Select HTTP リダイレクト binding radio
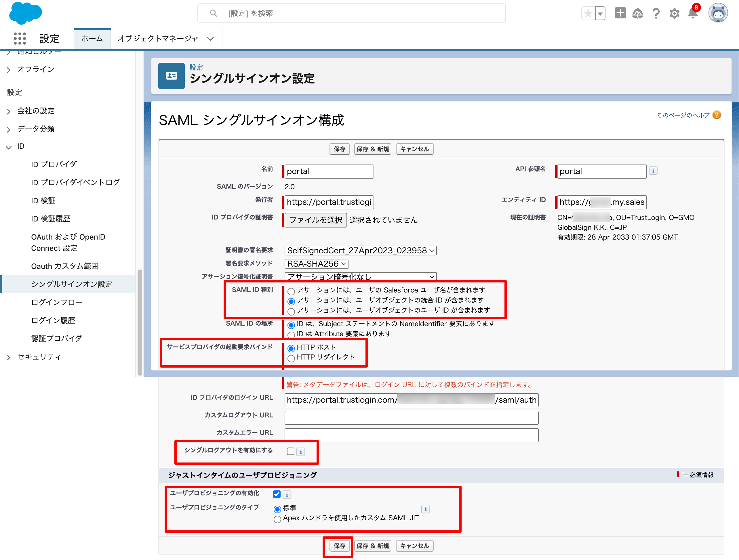The height and width of the screenshot is (560, 739). point(291,358)
